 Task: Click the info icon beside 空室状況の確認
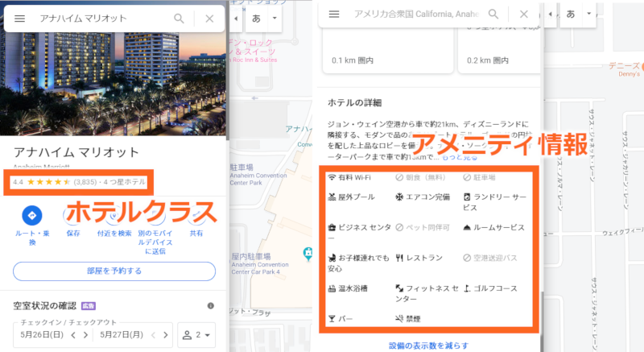tap(211, 305)
